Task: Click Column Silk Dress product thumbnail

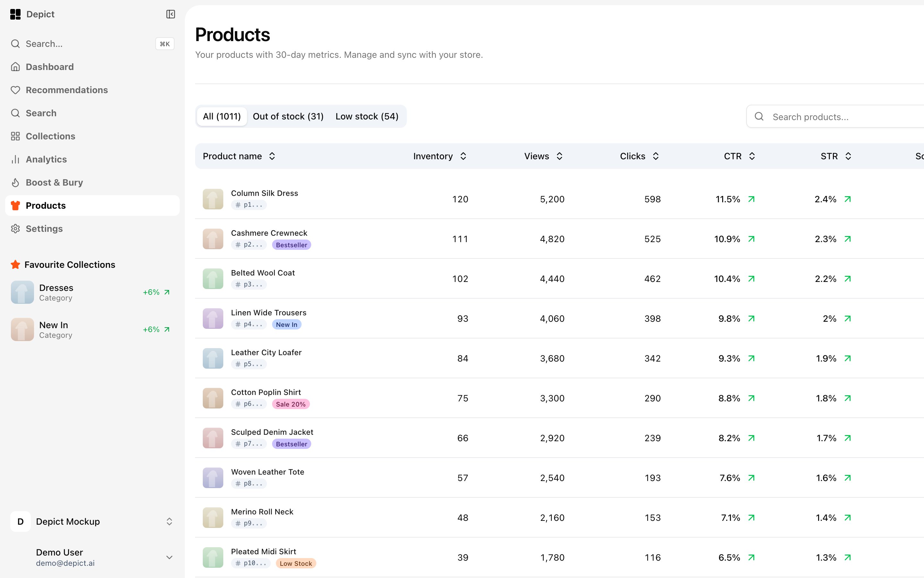Action: (213, 199)
